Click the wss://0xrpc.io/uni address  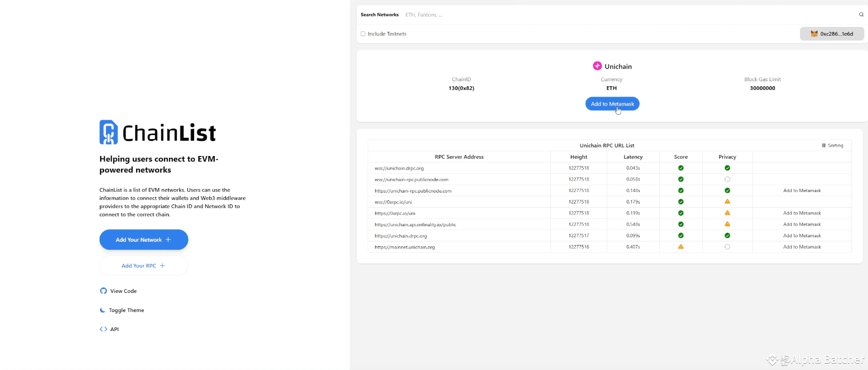click(x=393, y=202)
